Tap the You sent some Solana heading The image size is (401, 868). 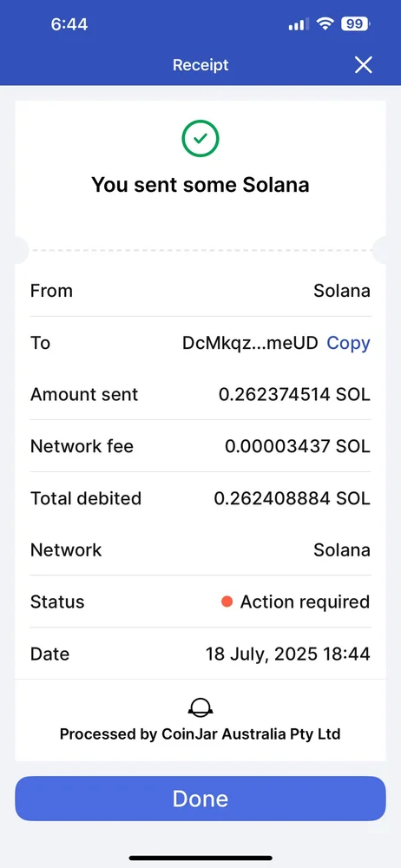[x=200, y=184]
